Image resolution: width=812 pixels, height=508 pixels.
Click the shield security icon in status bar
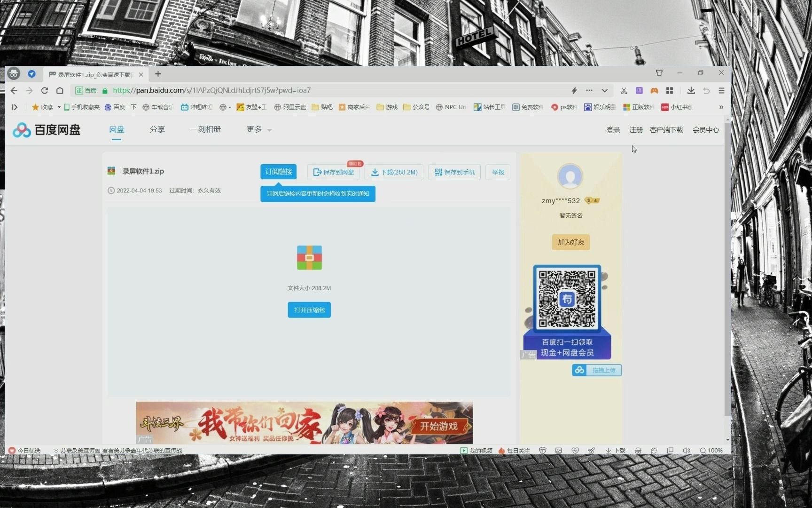(543, 451)
